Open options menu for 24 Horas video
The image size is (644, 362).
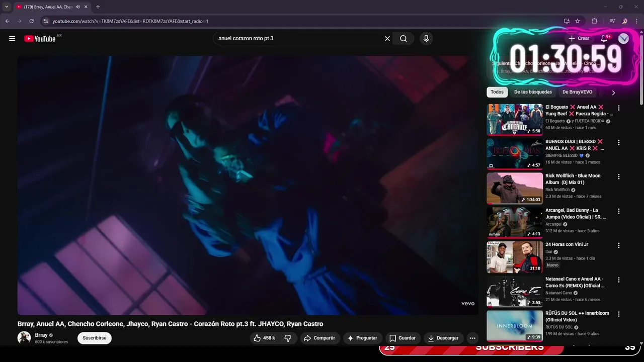pos(619,245)
